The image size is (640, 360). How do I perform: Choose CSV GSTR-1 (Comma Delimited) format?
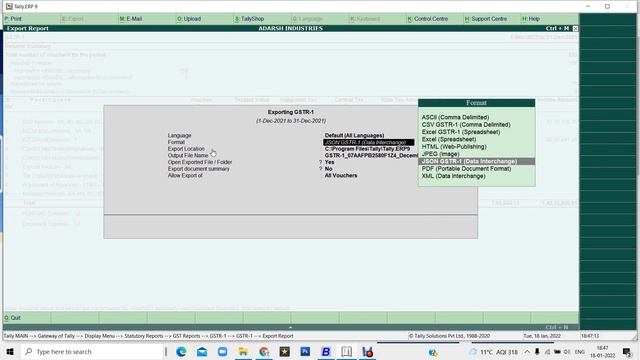tap(466, 125)
